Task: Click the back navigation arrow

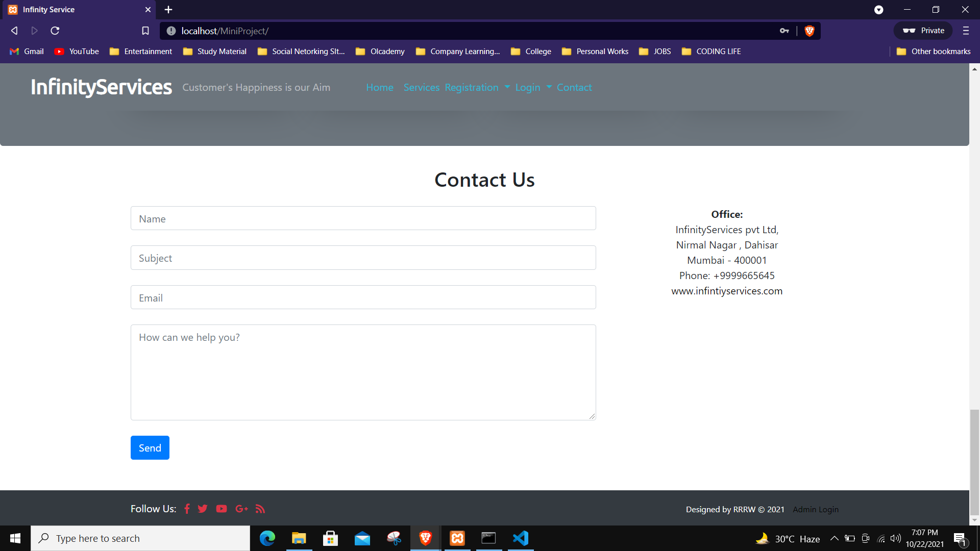Action: coord(14,31)
